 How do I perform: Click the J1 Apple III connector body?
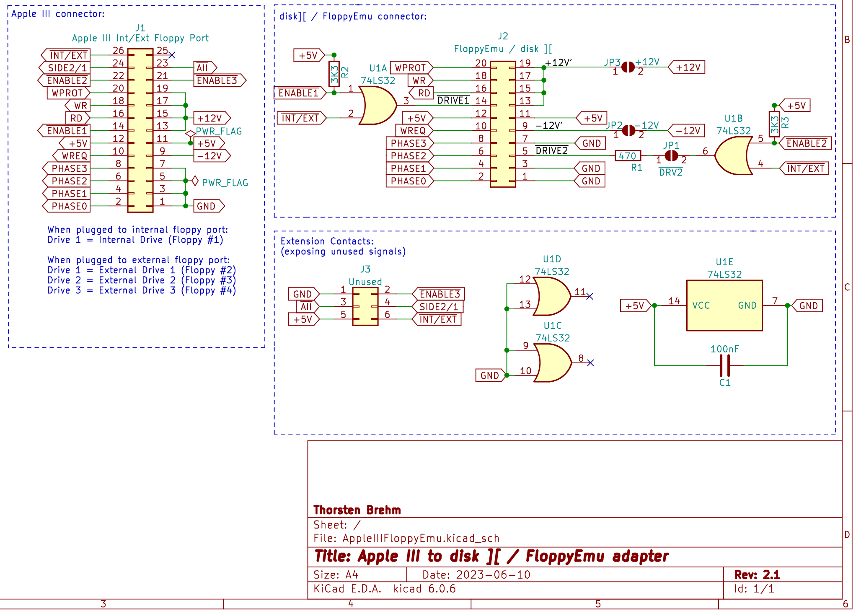point(140,130)
